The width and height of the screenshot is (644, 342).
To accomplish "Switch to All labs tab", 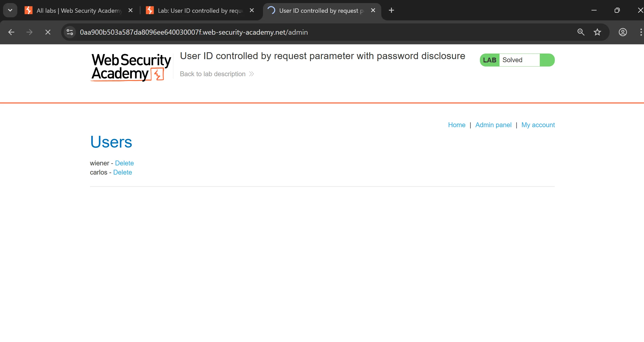I will click(79, 10).
